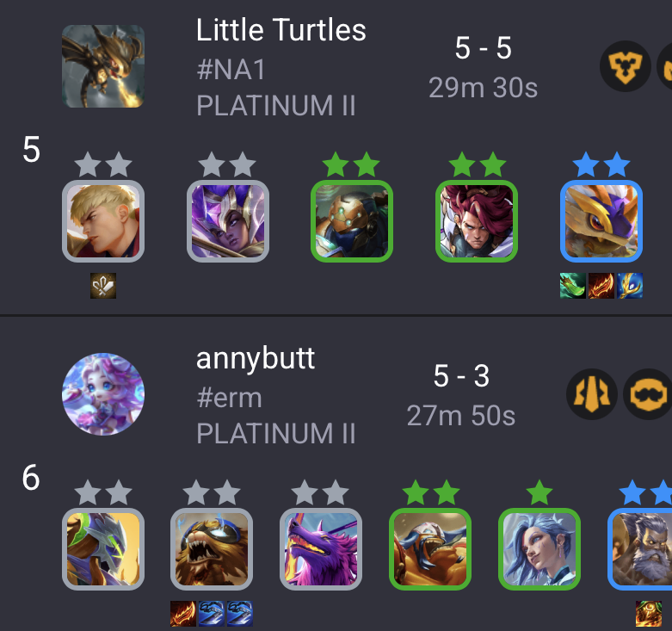Open Little Turtles dragon profile avatar

[x=103, y=66]
